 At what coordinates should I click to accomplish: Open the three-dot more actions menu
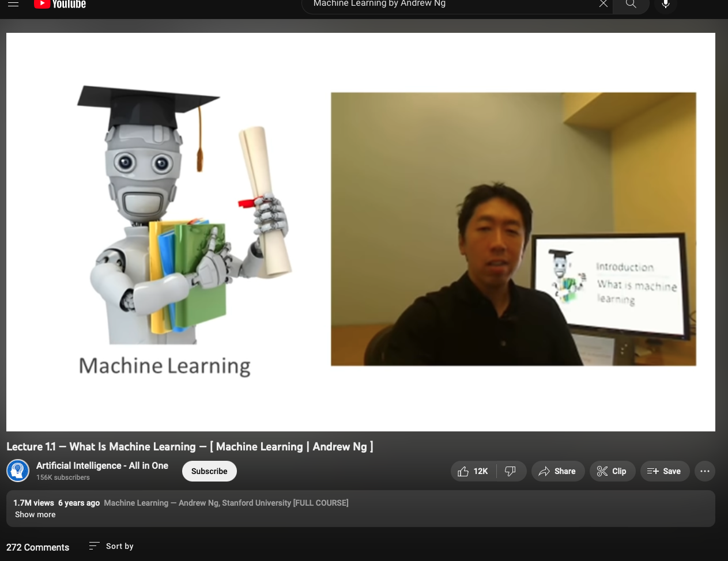click(x=705, y=471)
